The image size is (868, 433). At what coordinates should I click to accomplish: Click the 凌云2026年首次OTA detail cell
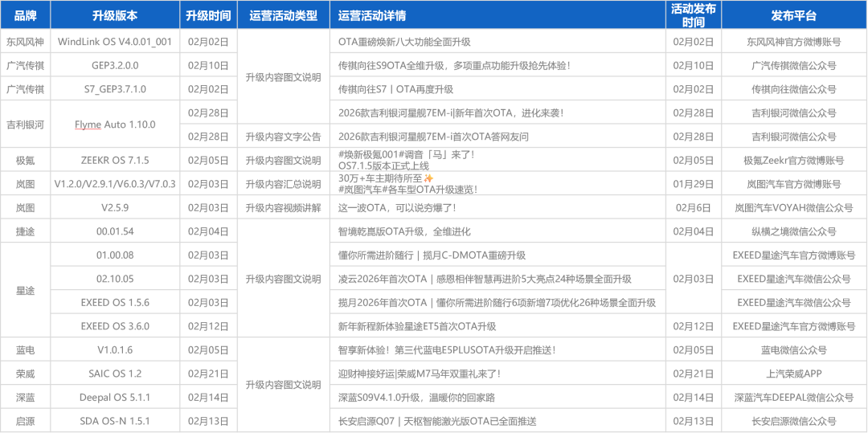pos(497,279)
